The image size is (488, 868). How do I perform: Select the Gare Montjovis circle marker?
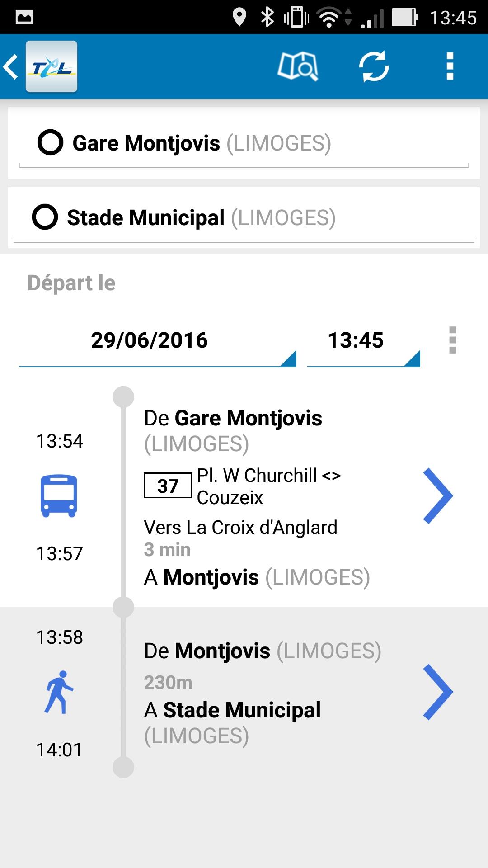click(50, 143)
